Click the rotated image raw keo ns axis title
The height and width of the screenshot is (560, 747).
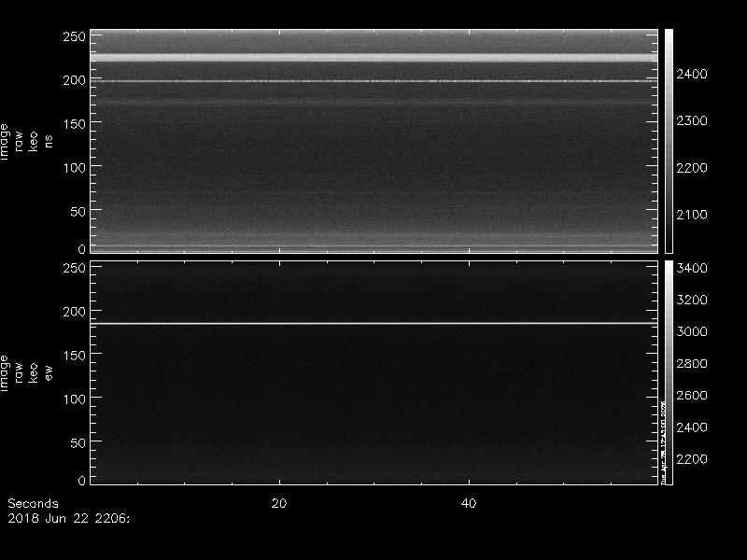coord(27,142)
